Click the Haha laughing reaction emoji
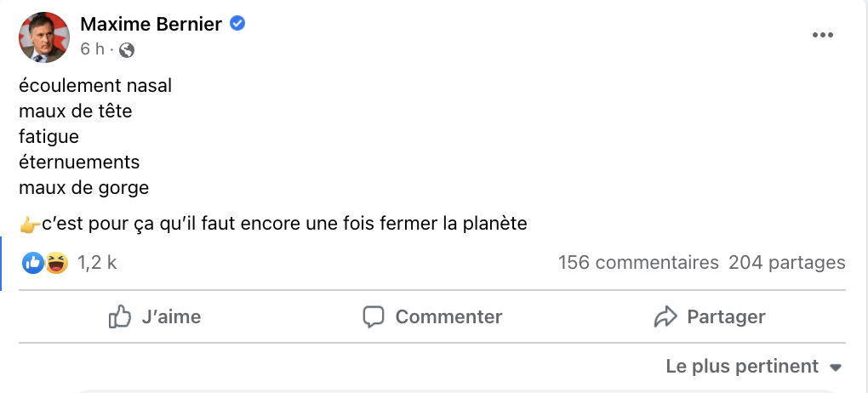Viewport: 868px width, 393px height. tap(57, 263)
